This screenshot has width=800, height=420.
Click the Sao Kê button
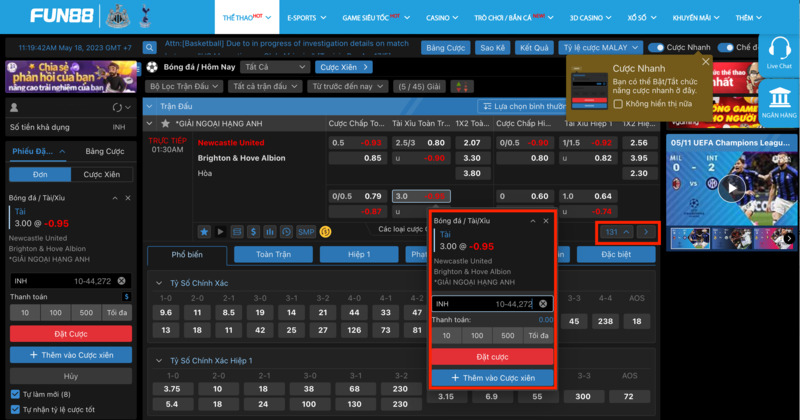tap(491, 47)
